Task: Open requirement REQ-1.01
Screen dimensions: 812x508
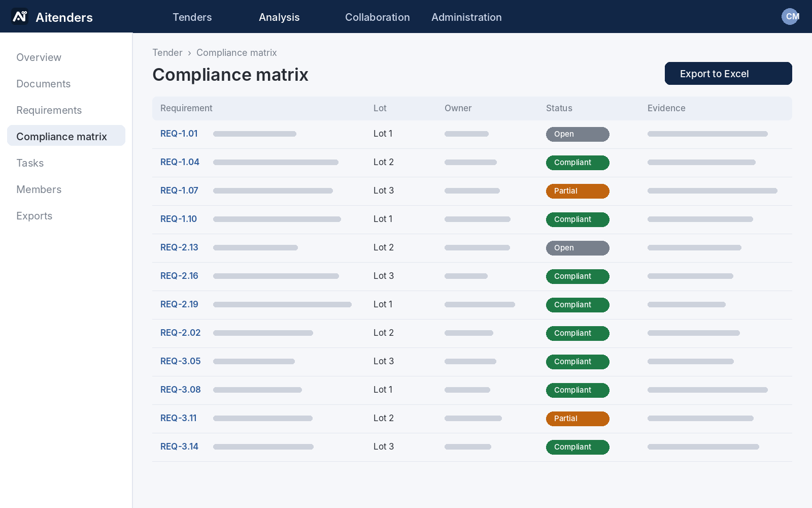Action: pyautogui.click(x=179, y=134)
